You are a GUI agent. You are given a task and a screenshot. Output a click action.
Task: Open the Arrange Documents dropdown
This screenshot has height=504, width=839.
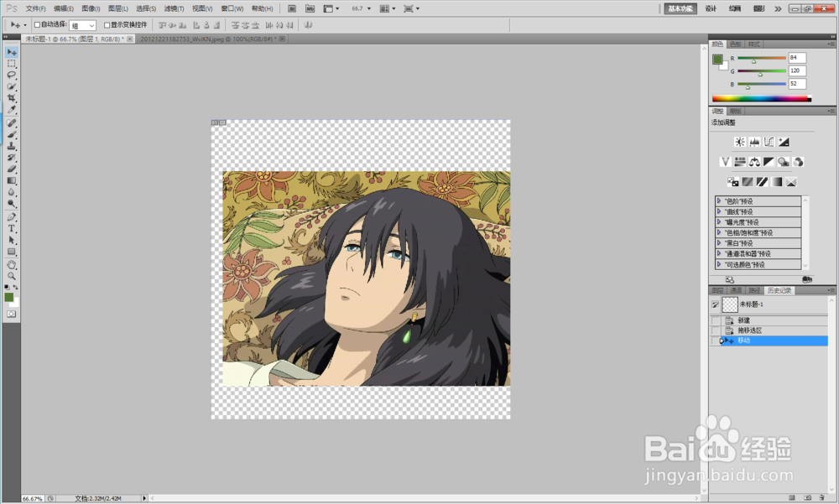pos(388,8)
